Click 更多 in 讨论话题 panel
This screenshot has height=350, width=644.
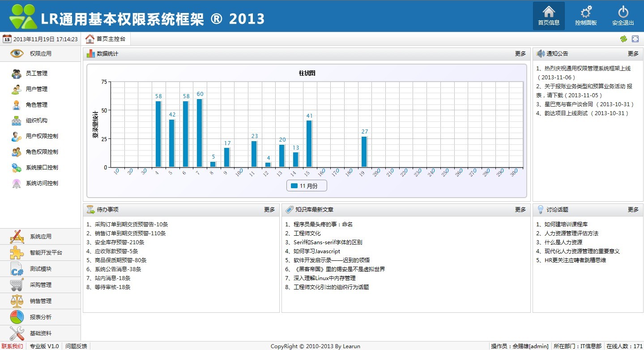(x=633, y=210)
